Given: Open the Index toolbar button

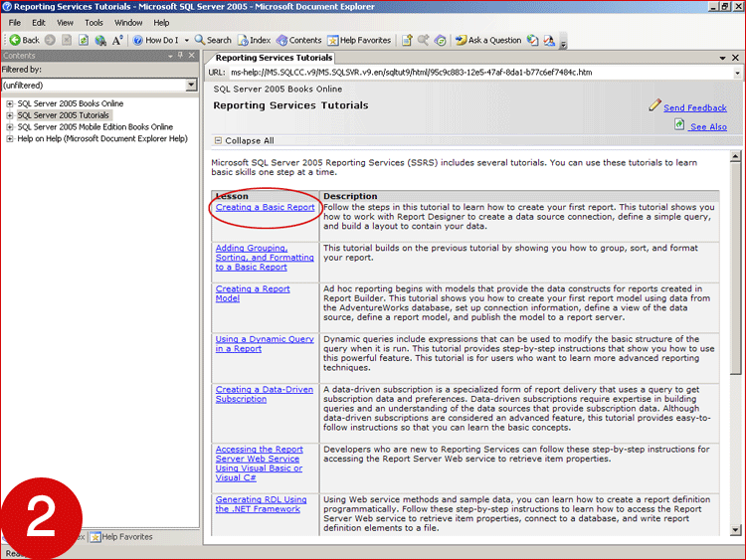Looking at the screenshot, I should [255, 41].
